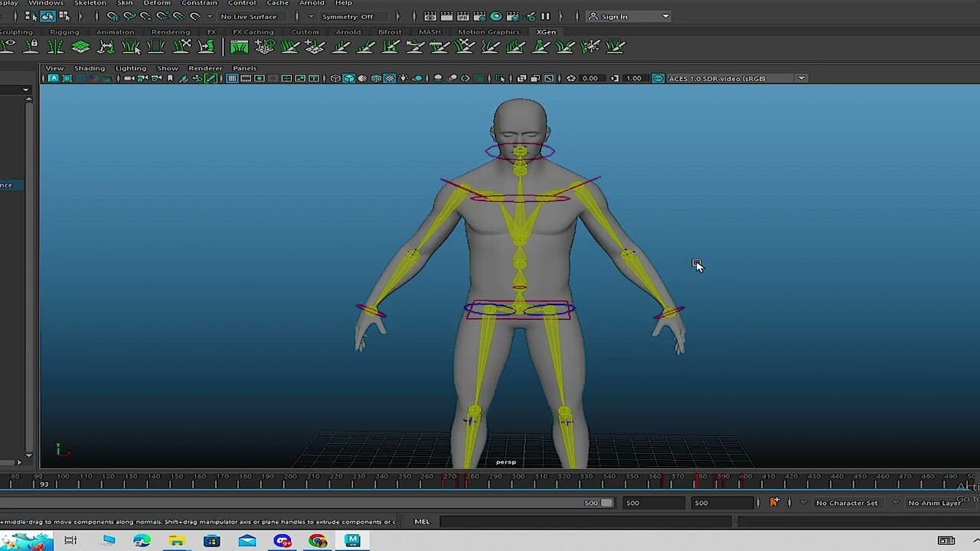
Task: Open Render Settings from the status line icons
Action: click(x=480, y=16)
